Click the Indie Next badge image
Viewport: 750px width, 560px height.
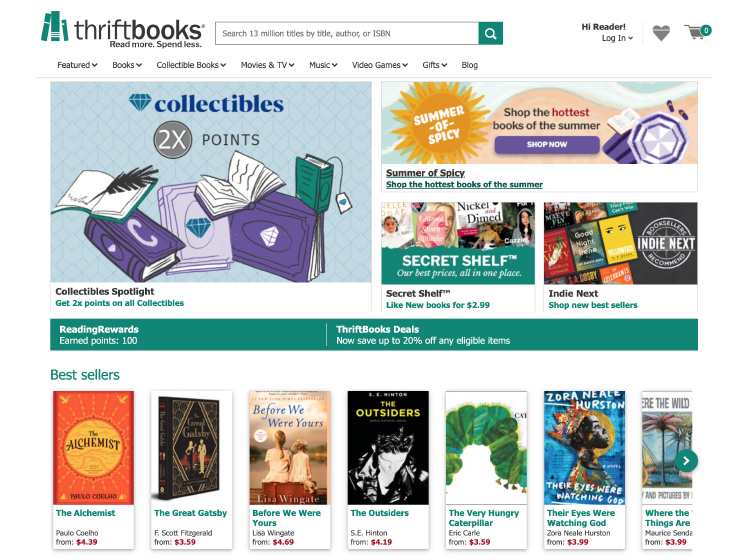click(620, 243)
